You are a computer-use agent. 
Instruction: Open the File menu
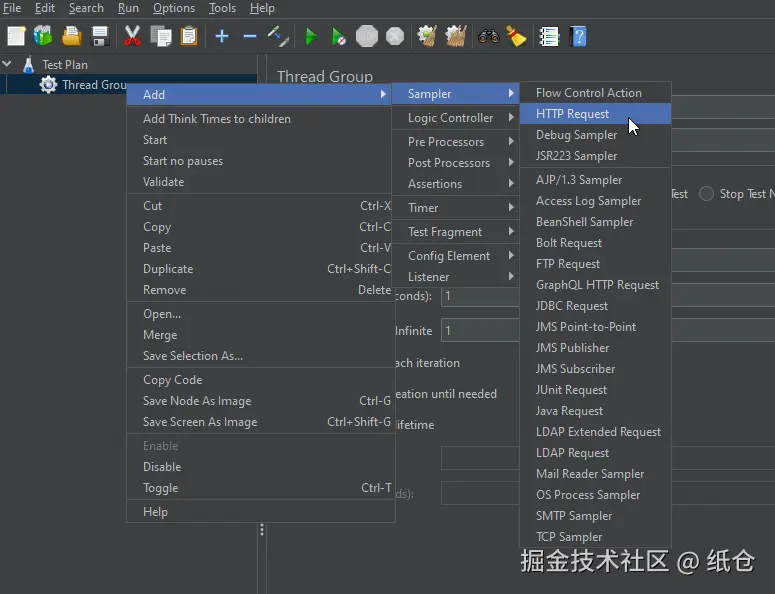click(x=12, y=8)
